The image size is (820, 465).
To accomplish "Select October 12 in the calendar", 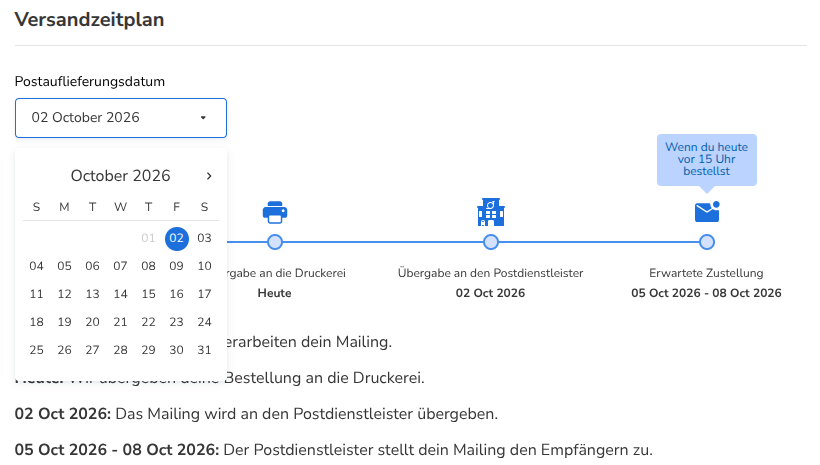I will (64, 294).
